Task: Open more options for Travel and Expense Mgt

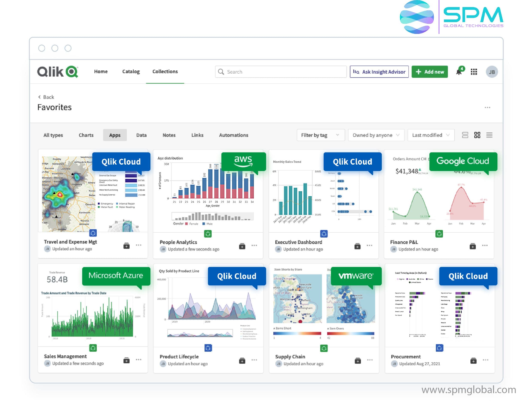Action: pyautogui.click(x=139, y=245)
